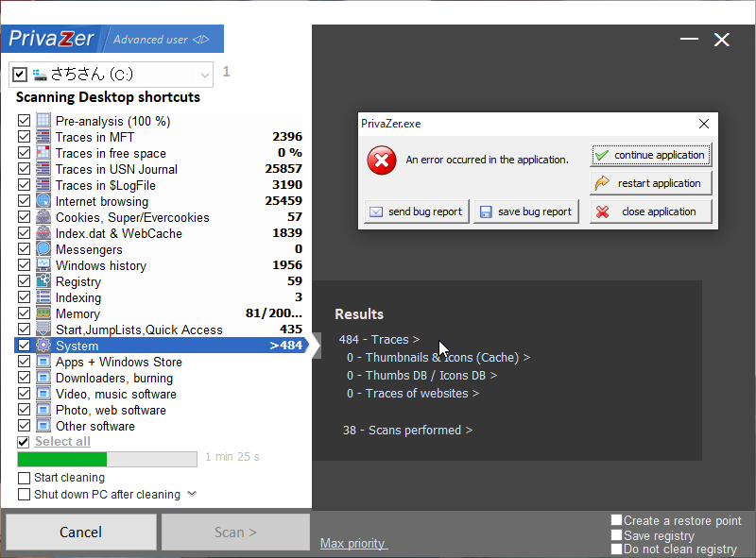Check Do not clean registry

tap(617, 549)
